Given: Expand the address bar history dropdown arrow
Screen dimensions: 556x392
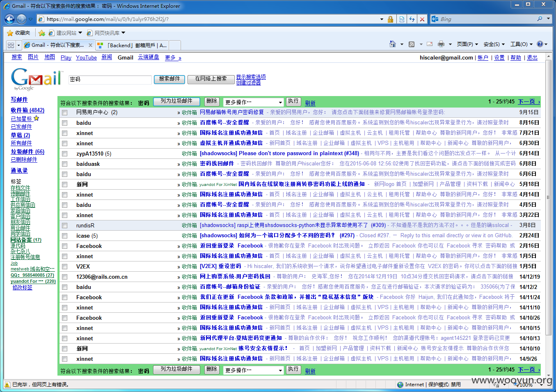Looking at the screenshot, I should [x=382, y=19].
